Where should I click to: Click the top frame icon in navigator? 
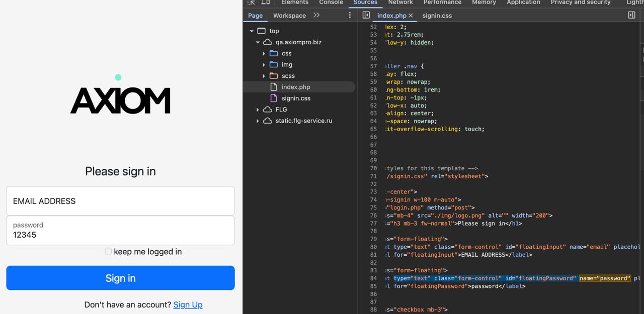262,31
